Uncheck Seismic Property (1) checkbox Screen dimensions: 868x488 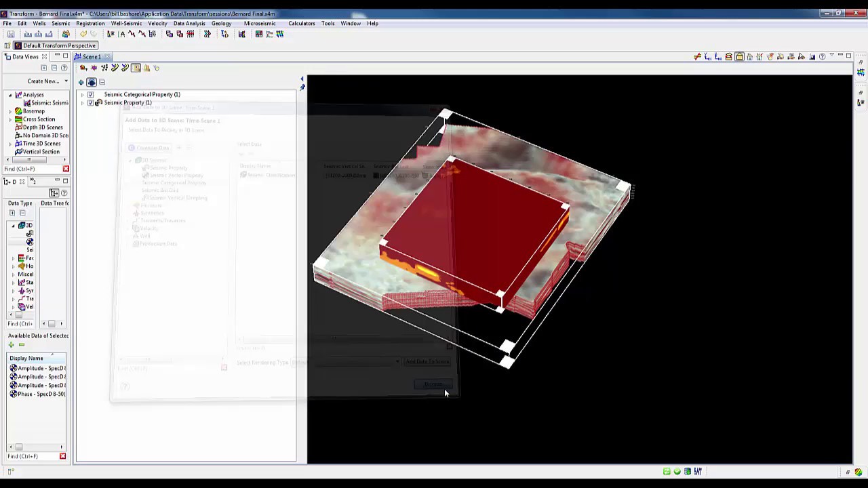(90, 103)
